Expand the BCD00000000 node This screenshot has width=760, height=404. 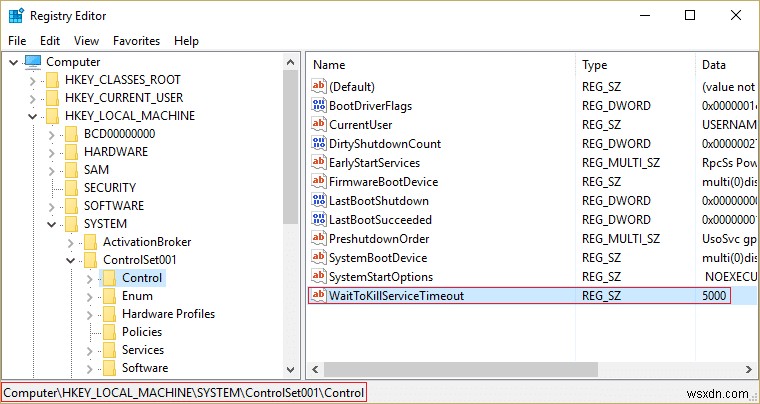point(52,134)
